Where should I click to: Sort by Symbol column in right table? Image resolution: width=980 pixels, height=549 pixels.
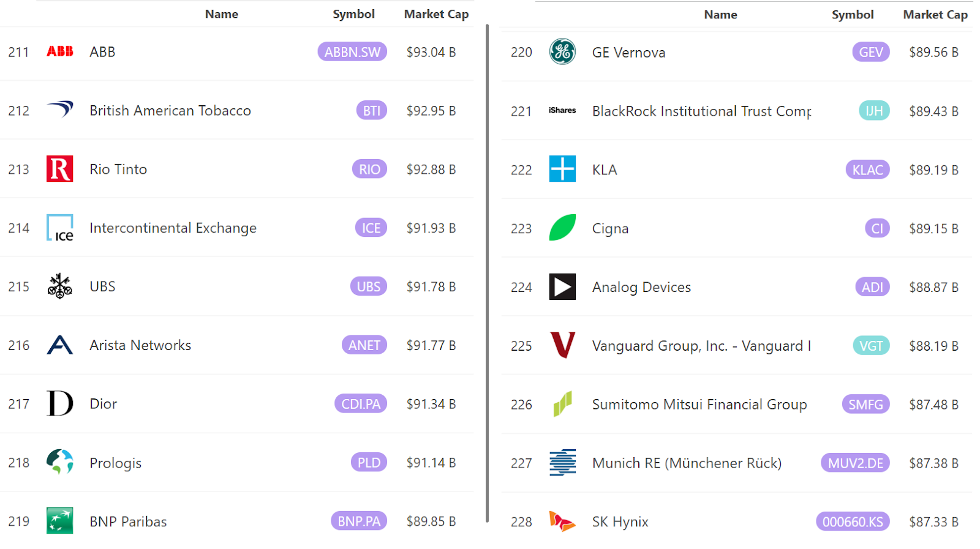853,15
